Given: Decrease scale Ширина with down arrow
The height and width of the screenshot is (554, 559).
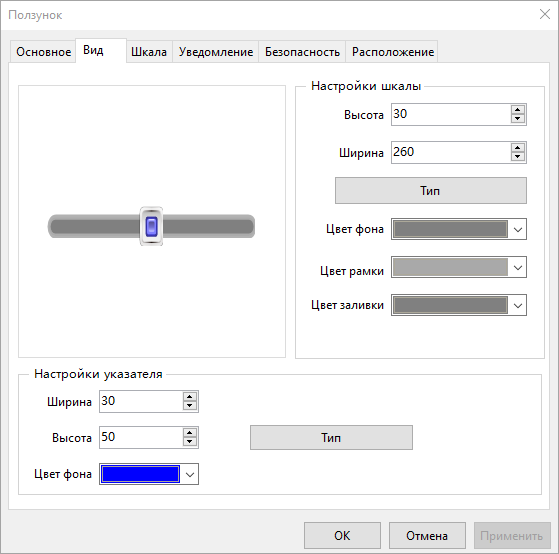Looking at the screenshot, I should 518,157.
